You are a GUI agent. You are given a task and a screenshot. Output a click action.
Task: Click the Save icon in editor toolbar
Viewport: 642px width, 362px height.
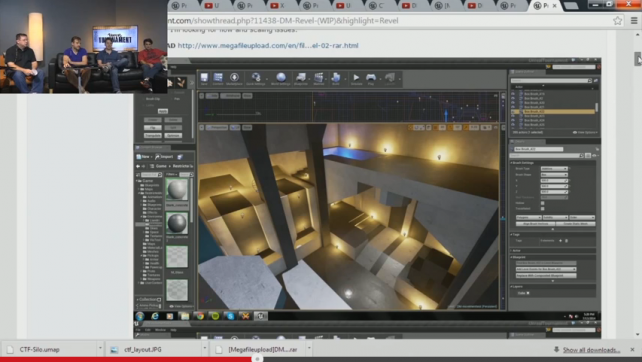point(204,78)
